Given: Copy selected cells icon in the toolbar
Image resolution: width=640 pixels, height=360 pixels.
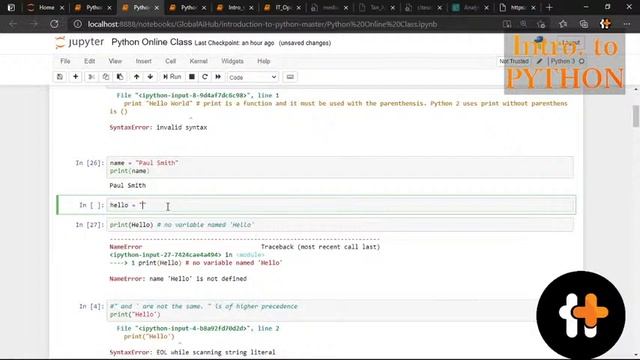Looking at the screenshot, I should (x=106, y=77).
